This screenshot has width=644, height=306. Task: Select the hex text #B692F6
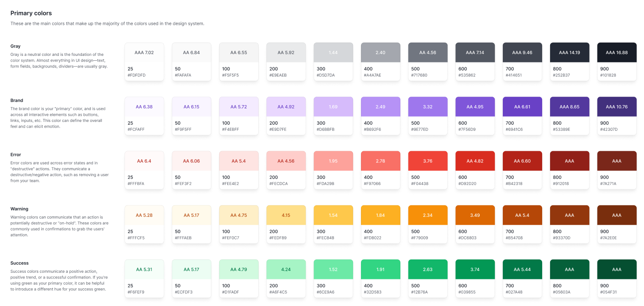pos(372,129)
